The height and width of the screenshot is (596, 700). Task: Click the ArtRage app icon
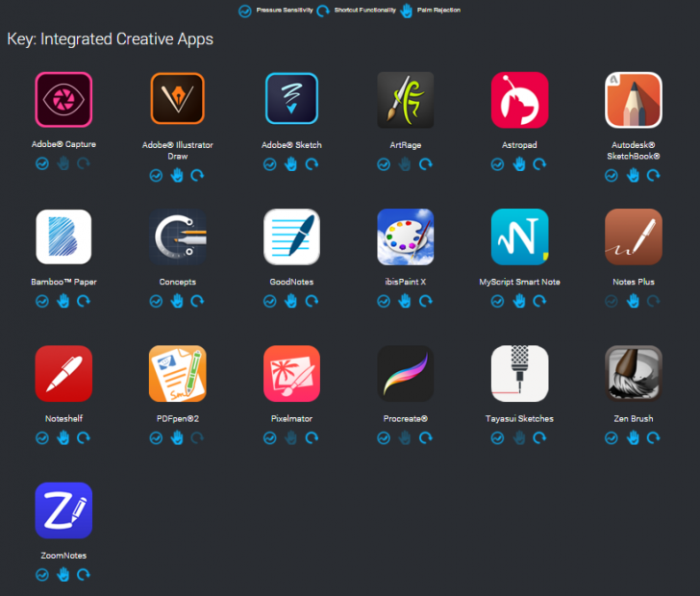pyautogui.click(x=406, y=100)
